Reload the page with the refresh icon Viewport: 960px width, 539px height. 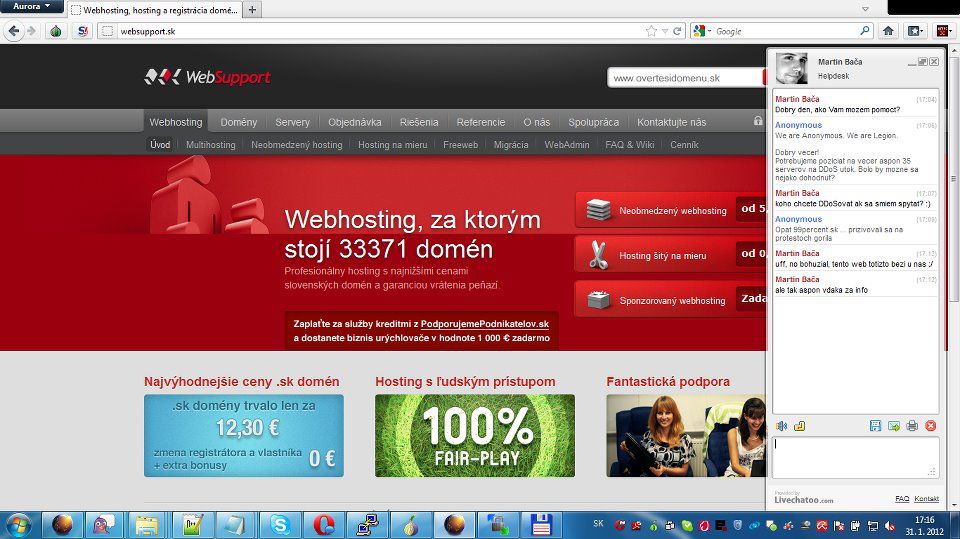pyautogui.click(x=677, y=31)
